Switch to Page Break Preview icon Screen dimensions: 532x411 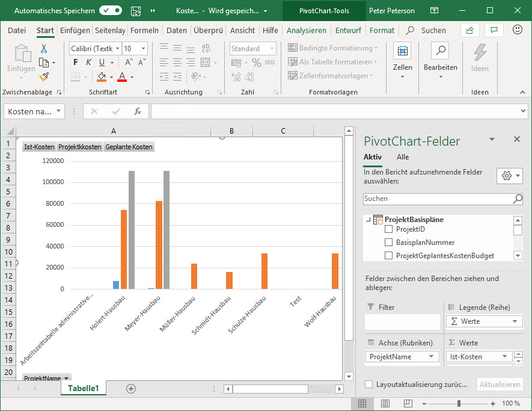coord(408,403)
